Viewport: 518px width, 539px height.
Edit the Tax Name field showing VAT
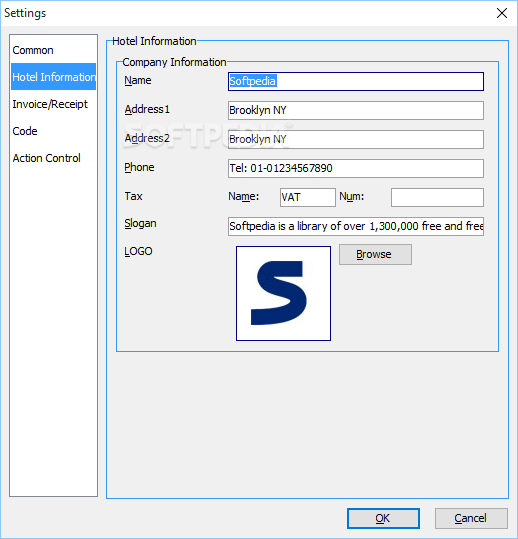308,197
